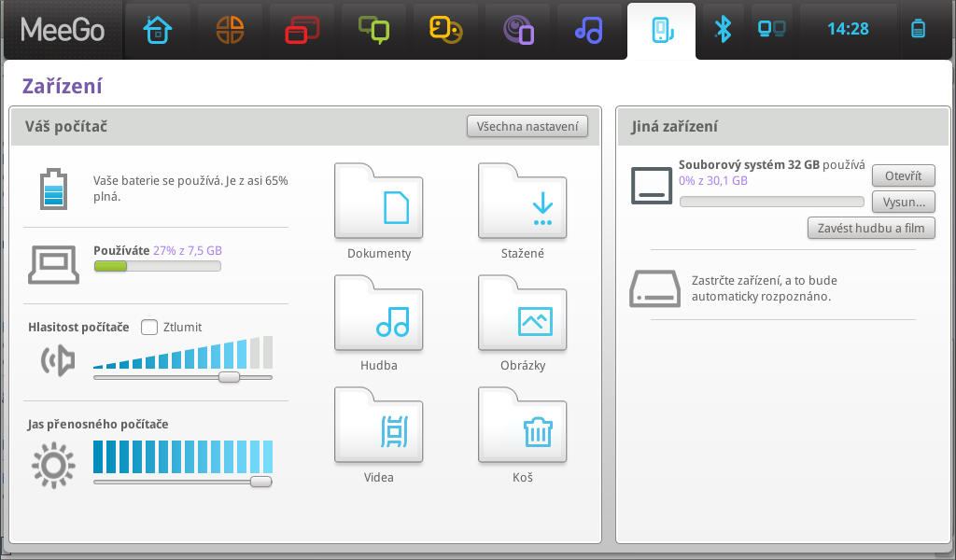Open the Obrázky pictures folder
Image resolution: width=956 pixels, height=560 pixels.
click(522, 315)
